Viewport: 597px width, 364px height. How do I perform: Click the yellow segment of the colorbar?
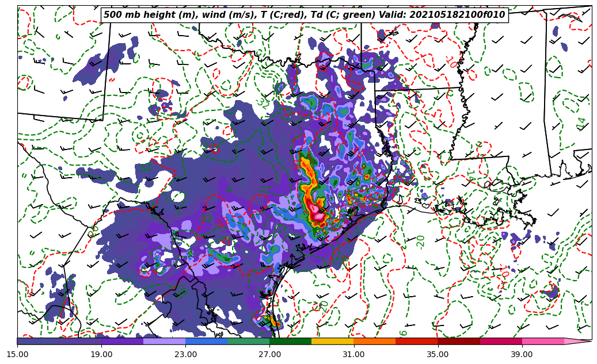(x=332, y=341)
